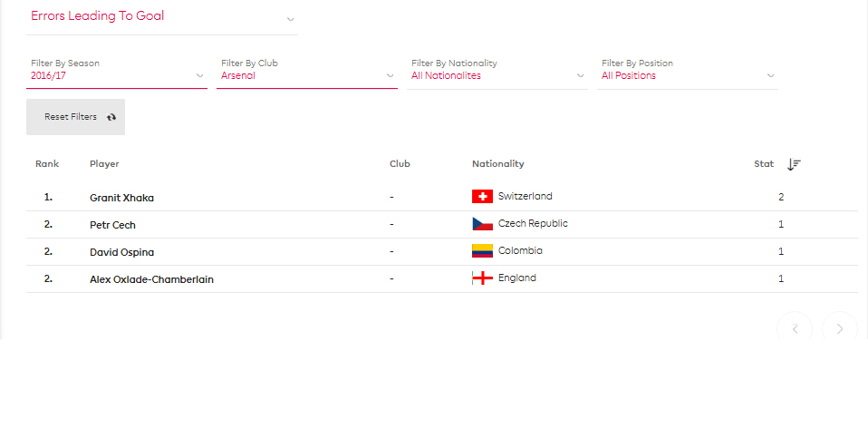Open the Filter By Season dropdown
Viewport: 868px width, 429px height.
[x=117, y=71]
